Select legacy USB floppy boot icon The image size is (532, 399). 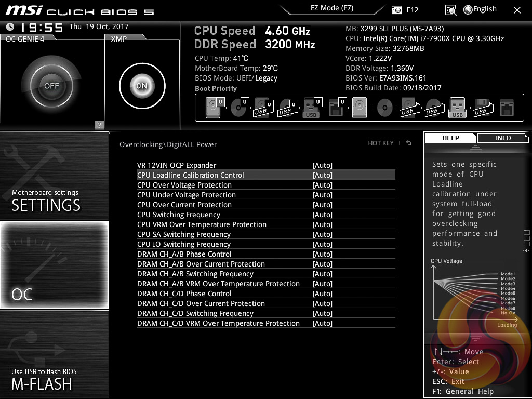[483, 108]
